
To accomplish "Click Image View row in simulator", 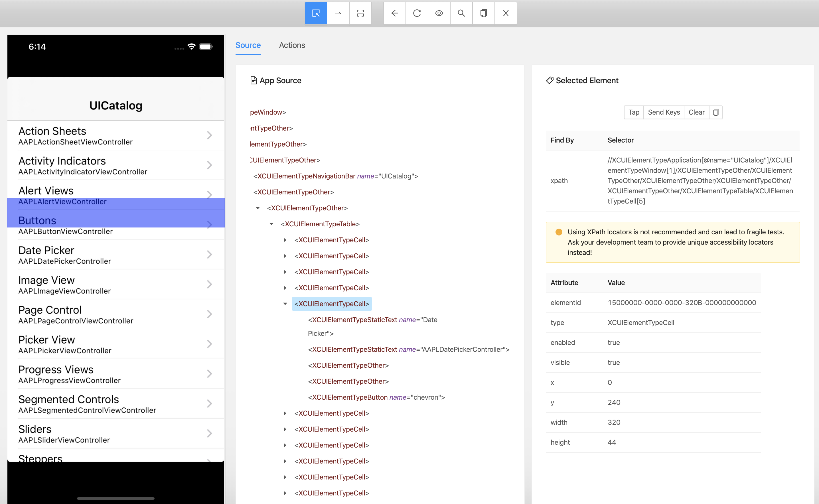I will tap(116, 284).
